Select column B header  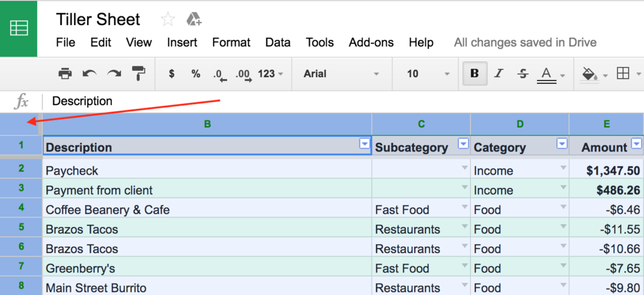tap(207, 124)
